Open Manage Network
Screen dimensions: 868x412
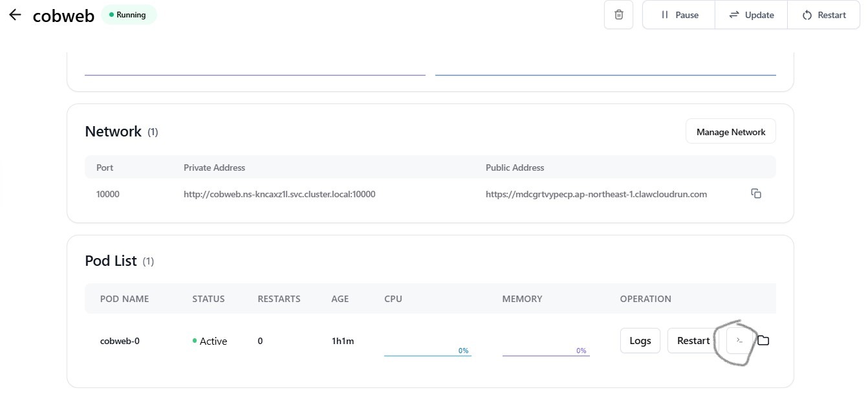730,132
